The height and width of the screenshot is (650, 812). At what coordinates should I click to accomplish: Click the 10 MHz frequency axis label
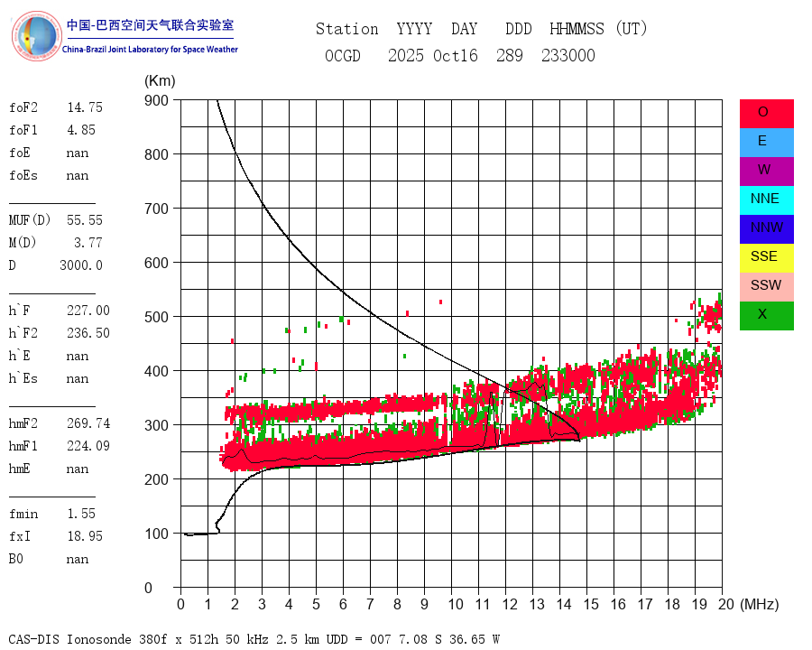pos(456,604)
